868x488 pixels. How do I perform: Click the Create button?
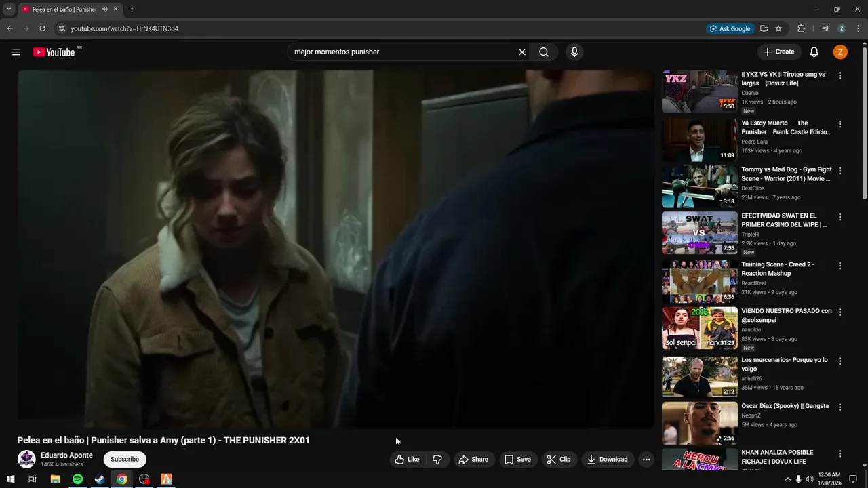[778, 52]
